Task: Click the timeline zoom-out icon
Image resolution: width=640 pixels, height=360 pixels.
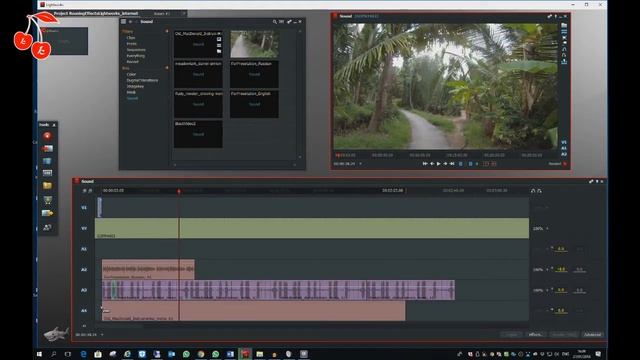Action: pos(84,191)
